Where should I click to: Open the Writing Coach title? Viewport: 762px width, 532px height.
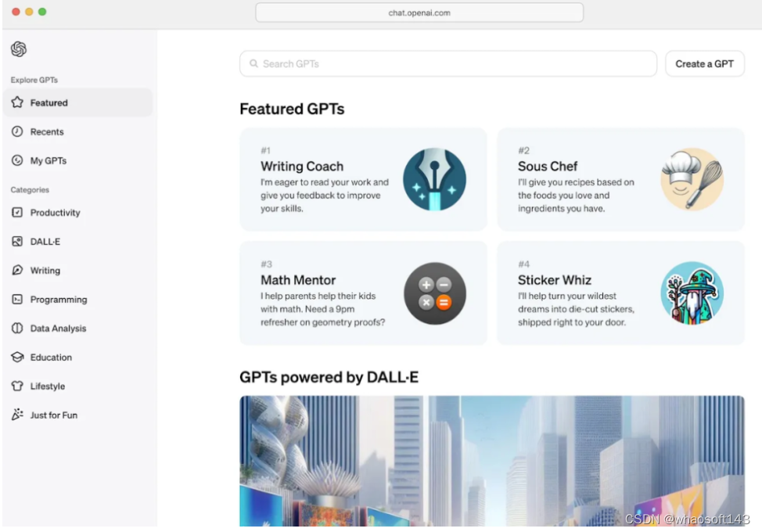[x=302, y=166]
